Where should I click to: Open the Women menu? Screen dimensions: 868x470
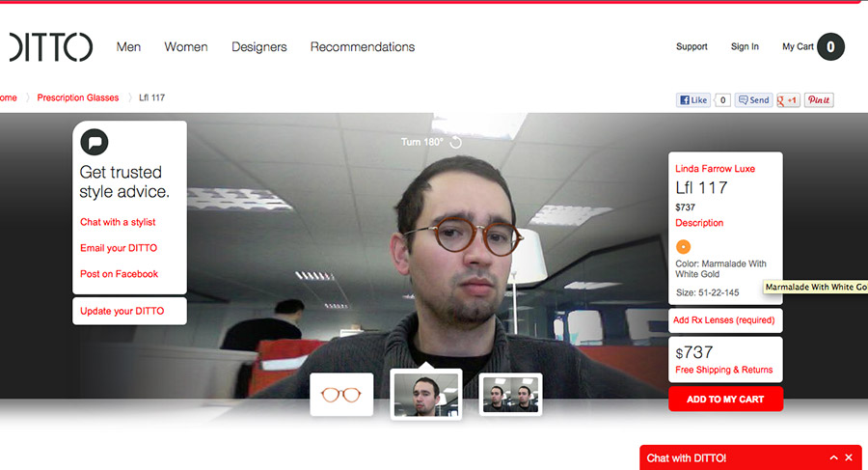click(186, 47)
